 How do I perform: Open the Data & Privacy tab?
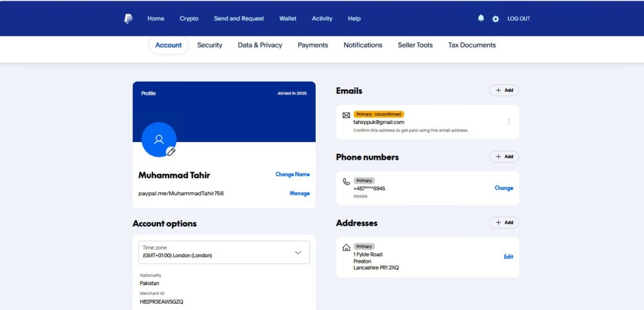pyautogui.click(x=260, y=45)
